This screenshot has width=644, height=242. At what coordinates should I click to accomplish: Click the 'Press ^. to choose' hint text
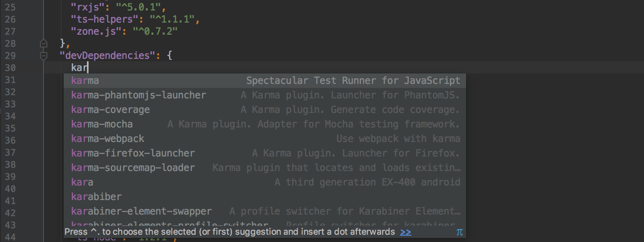tap(229, 232)
